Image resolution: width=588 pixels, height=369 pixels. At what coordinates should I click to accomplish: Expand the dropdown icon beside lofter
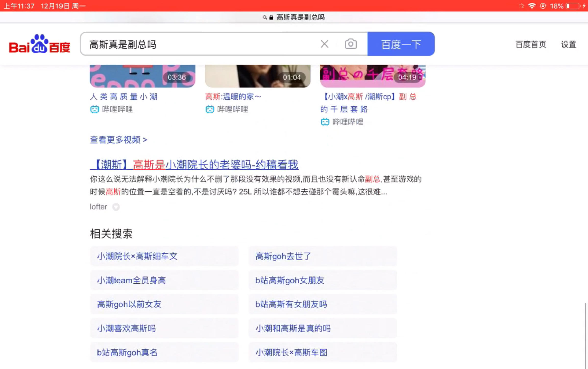click(116, 207)
